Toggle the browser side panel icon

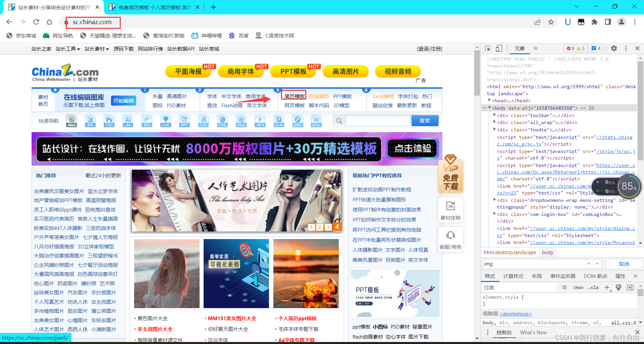[608, 22]
